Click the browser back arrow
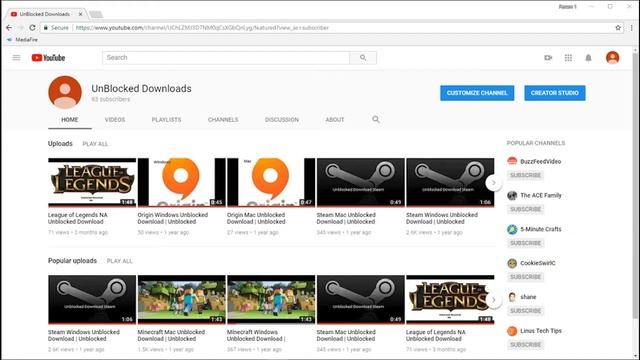The image size is (640, 360). [x=9, y=27]
